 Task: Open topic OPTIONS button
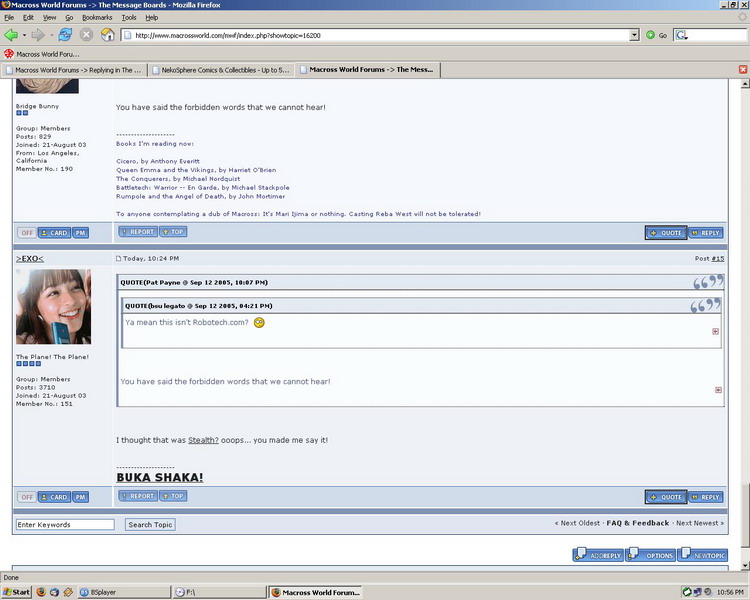(x=651, y=555)
